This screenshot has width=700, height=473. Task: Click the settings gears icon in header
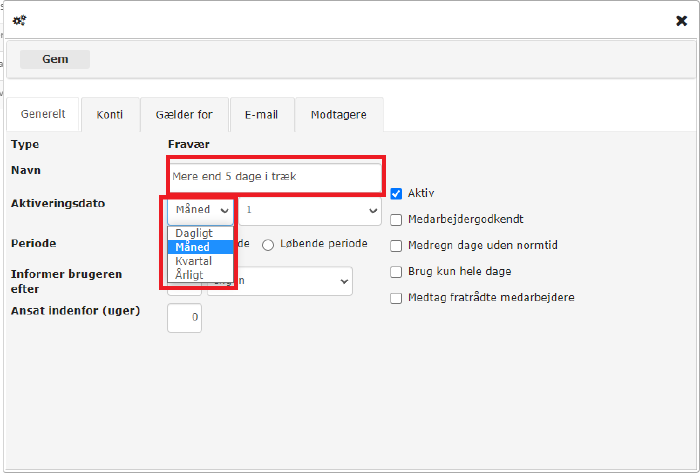(x=19, y=20)
